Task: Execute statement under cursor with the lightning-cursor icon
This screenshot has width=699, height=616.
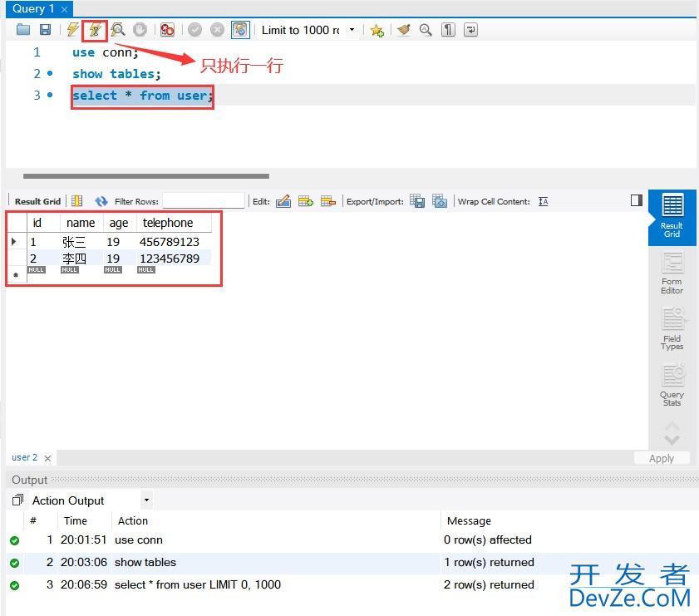Action: coord(95,30)
